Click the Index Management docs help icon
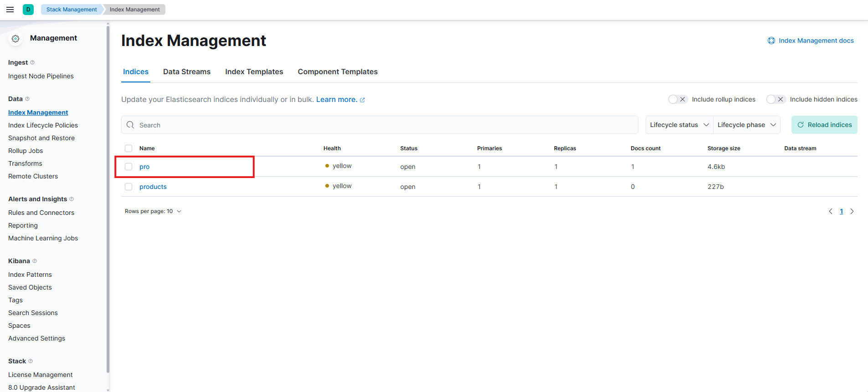Image resolution: width=868 pixels, height=392 pixels. point(771,41)
